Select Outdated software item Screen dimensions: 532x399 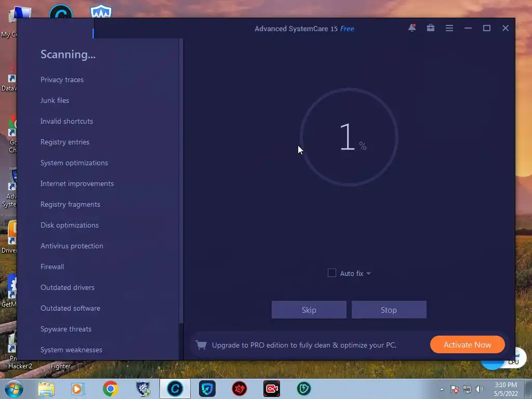(70, 308)
